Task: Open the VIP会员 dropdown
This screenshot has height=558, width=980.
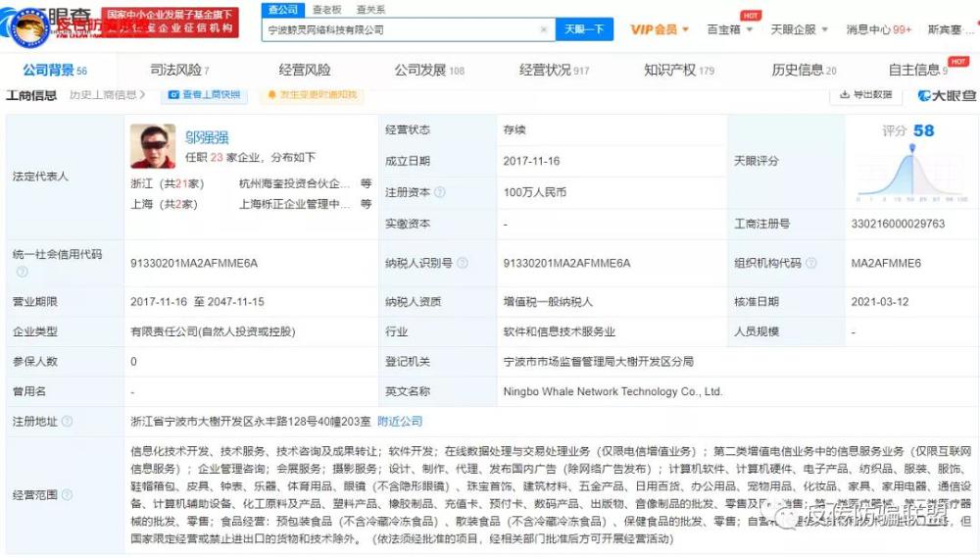Action: click(x=660, y=29)
